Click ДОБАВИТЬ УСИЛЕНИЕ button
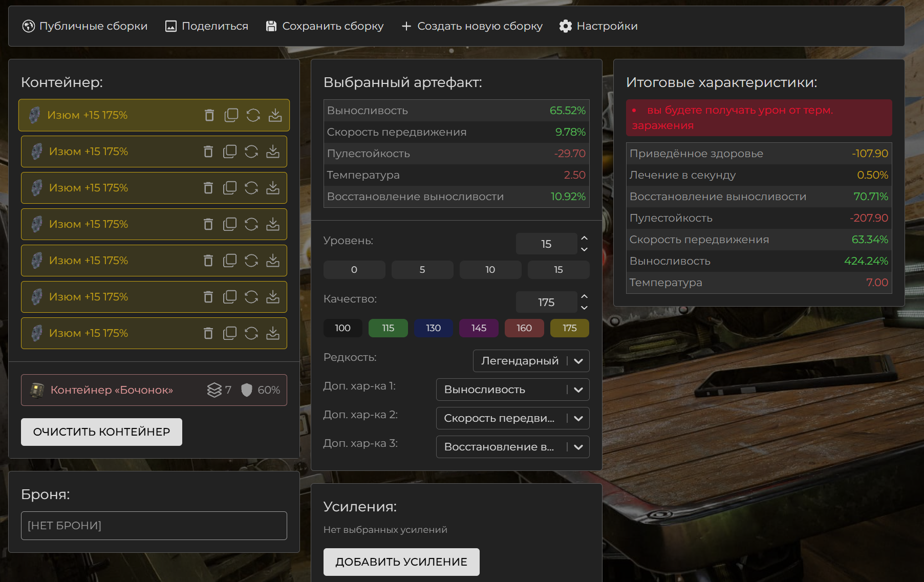 point(401,562)
